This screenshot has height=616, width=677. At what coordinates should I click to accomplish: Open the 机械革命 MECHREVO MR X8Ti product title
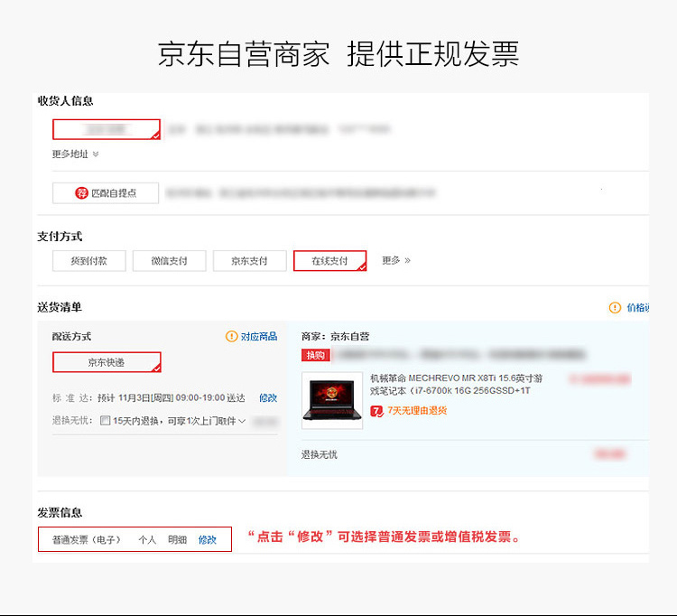coord(456,385)
